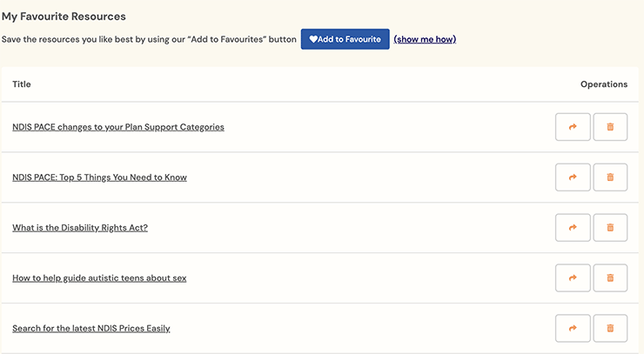The height and width of the screenshot is (354, 644).
Task: Open NDIS PACE: Top 5 Things You Need to Know
Action: point(99,177)
